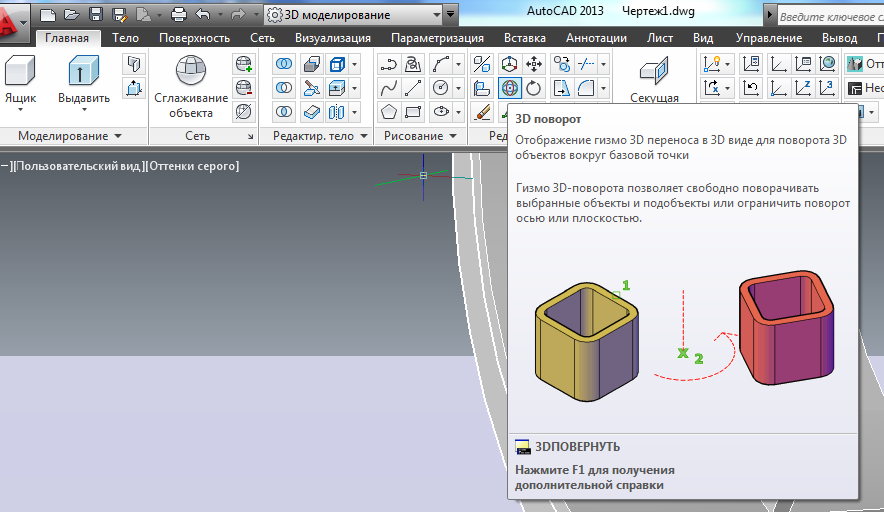
Task: Open the Управление ribbon tab
Action: pyautogui.click(x=769, y=38)
